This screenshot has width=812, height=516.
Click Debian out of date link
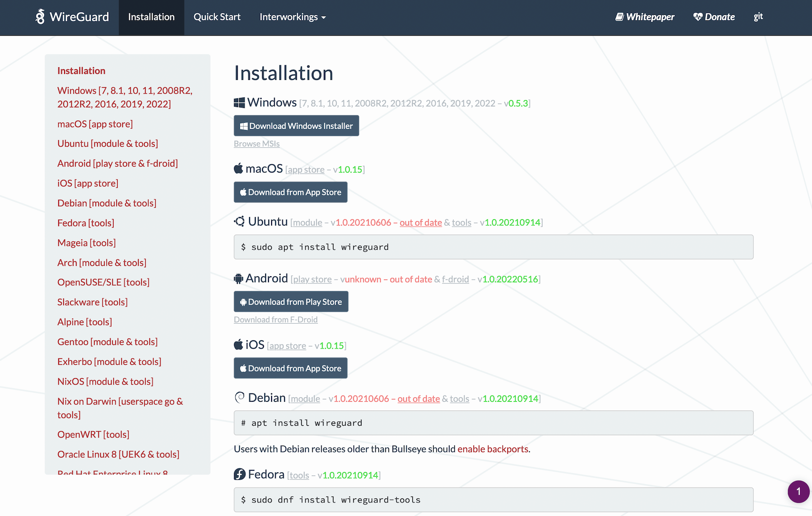click(419, 399)
